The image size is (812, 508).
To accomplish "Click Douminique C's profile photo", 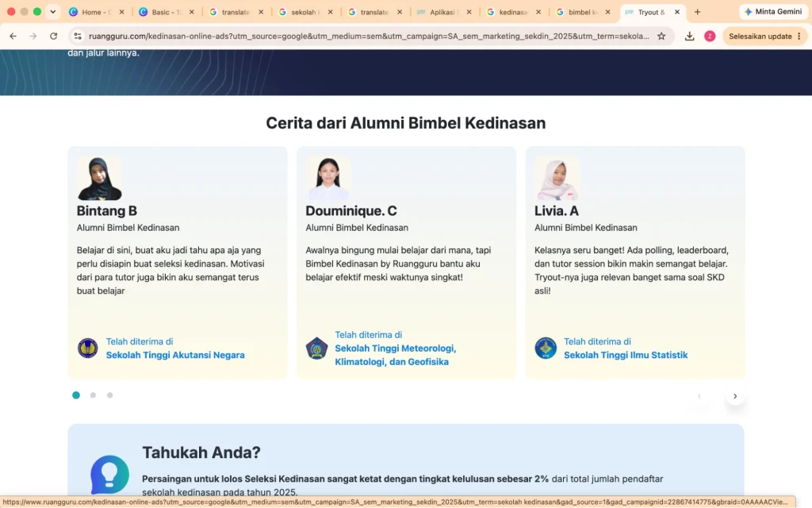I will tap(327, 179).
